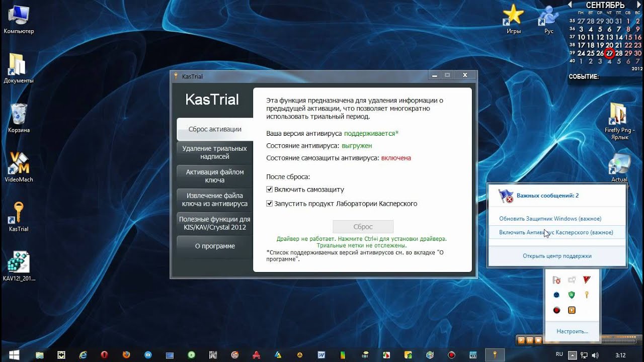Click the green поддерживается* status text
644x362 pixels.
point(371,133)
